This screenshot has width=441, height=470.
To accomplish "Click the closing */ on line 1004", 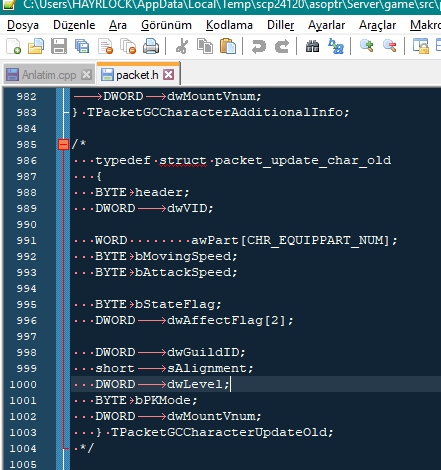I will (x=87, y=448).
